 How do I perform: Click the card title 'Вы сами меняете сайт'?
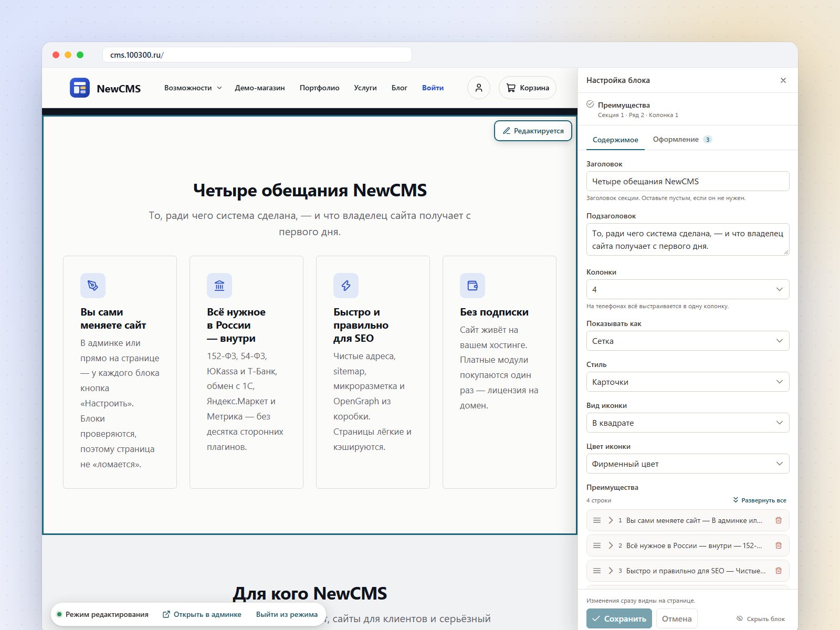[x=113, y=319]
